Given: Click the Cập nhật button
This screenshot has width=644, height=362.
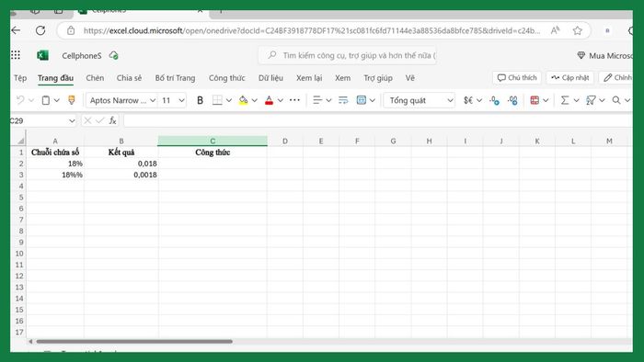Looking at the screenshot, I should tap(569, 77).
